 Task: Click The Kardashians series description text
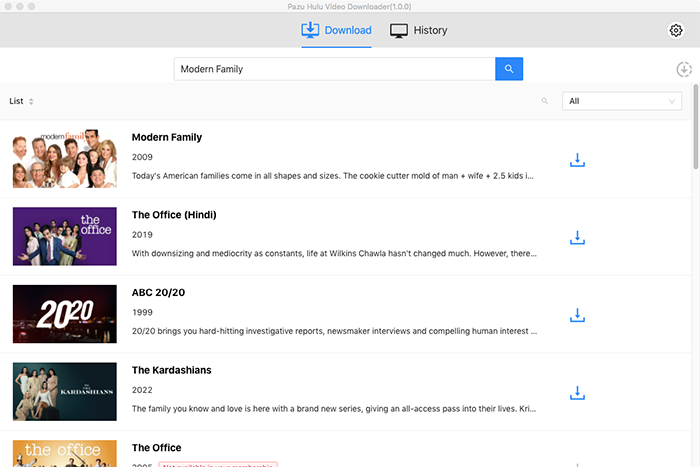334,409
